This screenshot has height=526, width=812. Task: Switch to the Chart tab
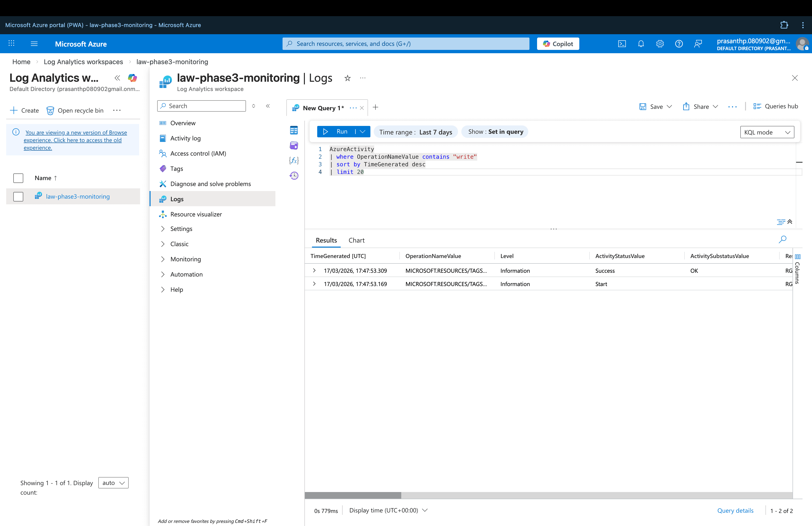click(x=356, y=240)
